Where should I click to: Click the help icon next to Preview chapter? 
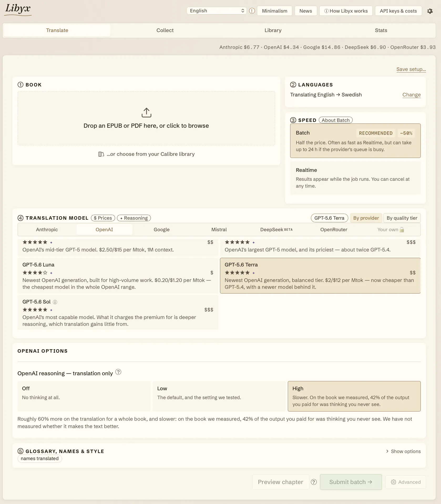click(x=314, y=482)
